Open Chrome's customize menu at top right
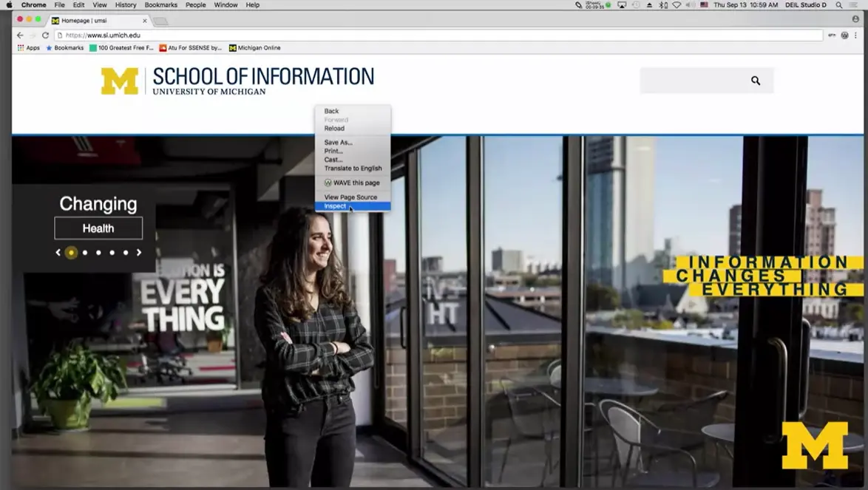The image size is (868, 490). pos(855,35)
